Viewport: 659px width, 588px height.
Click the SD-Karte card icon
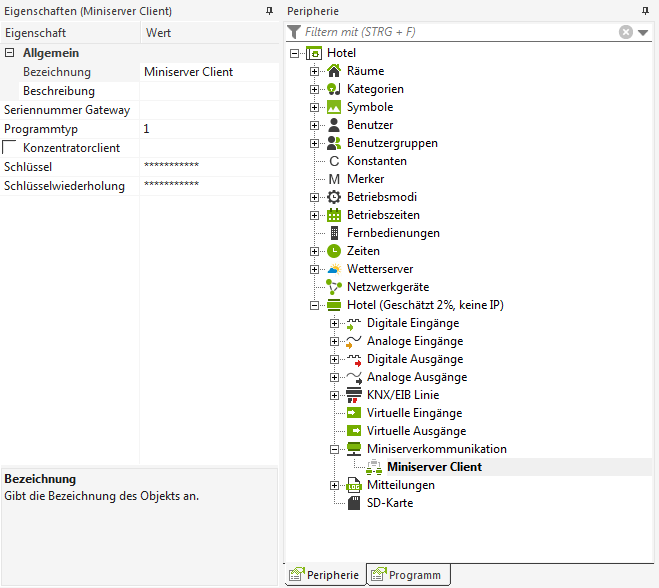click(354, 503)
